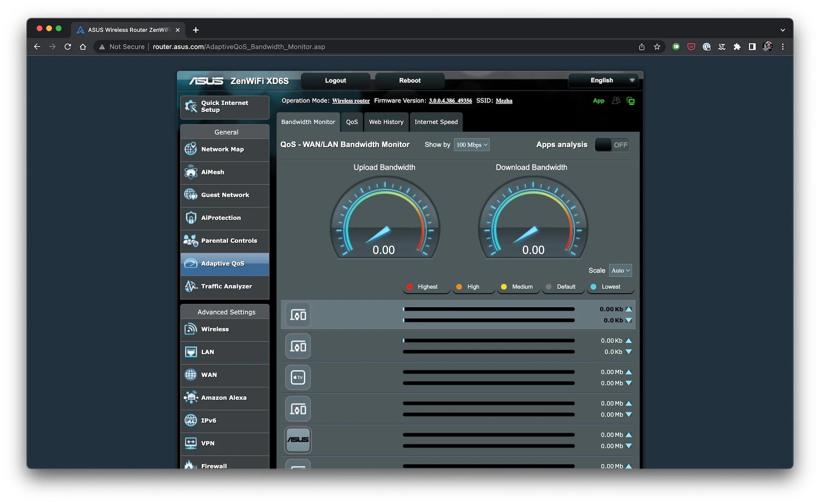Click the green network clients icon

coord(630,101)
